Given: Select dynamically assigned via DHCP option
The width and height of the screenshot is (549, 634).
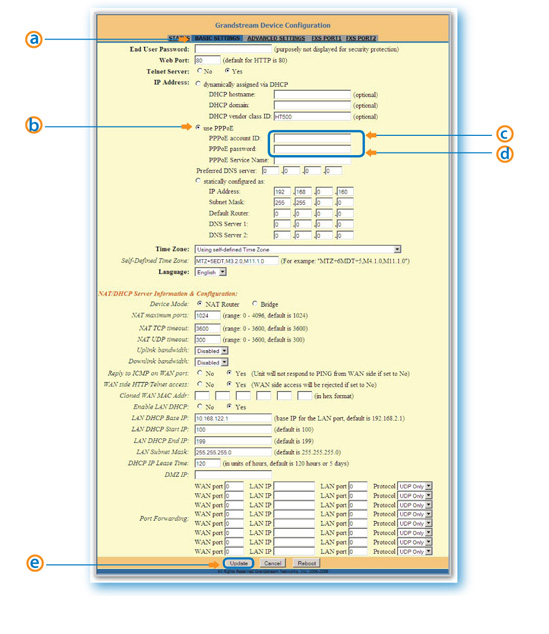Looking at the screenshot, I should point(198,84).
